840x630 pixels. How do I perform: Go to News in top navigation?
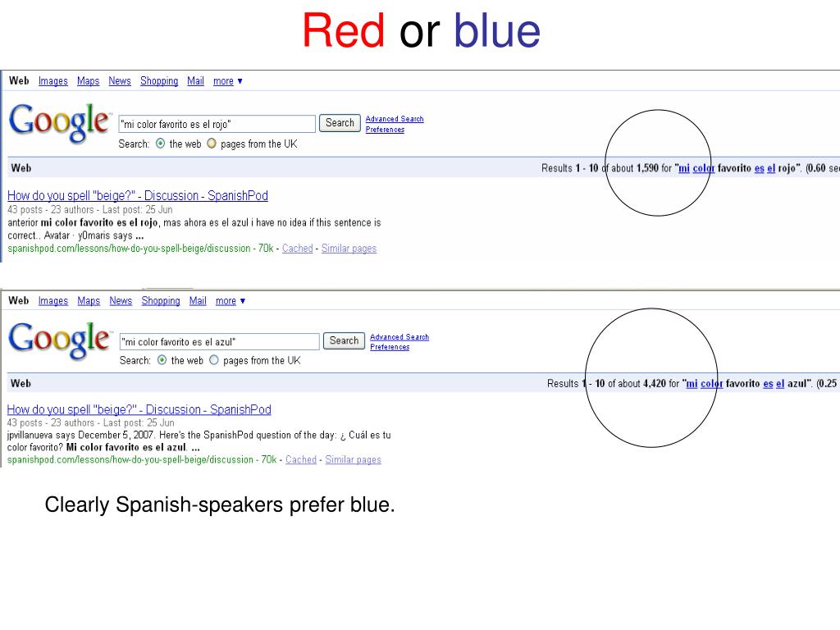point(120,81)
